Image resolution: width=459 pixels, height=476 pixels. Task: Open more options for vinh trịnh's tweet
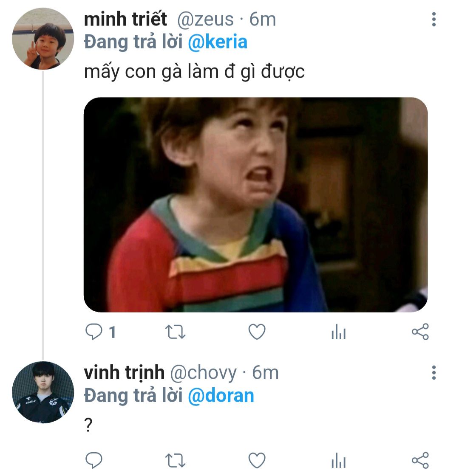[x=433, y=372]
